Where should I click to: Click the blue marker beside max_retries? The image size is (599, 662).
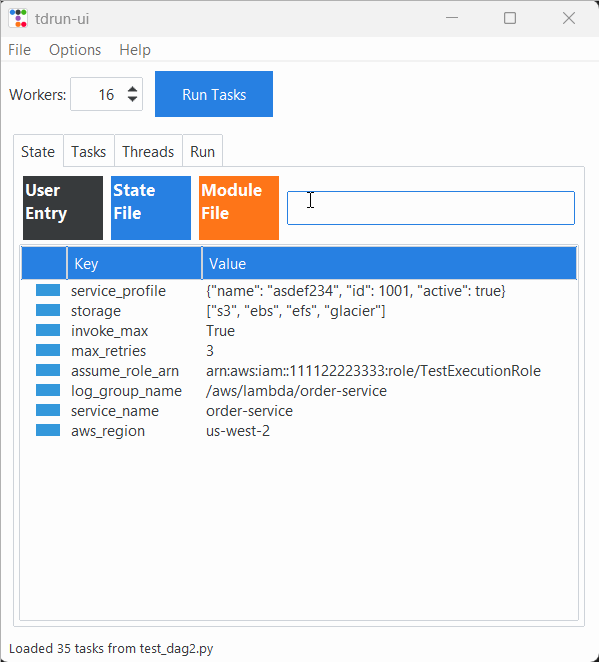click(x=48, y=350)
